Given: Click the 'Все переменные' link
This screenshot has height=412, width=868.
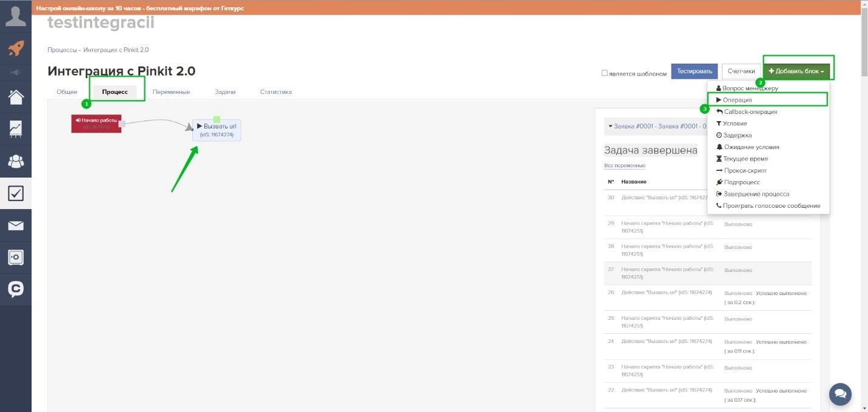Looking at the screenshot, I should tap(624, 165).
